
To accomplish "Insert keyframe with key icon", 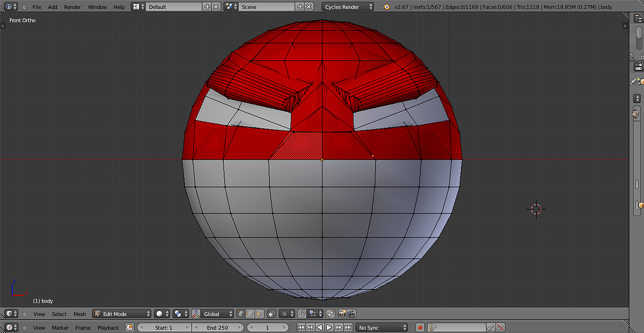I will [x=491, y=327].
